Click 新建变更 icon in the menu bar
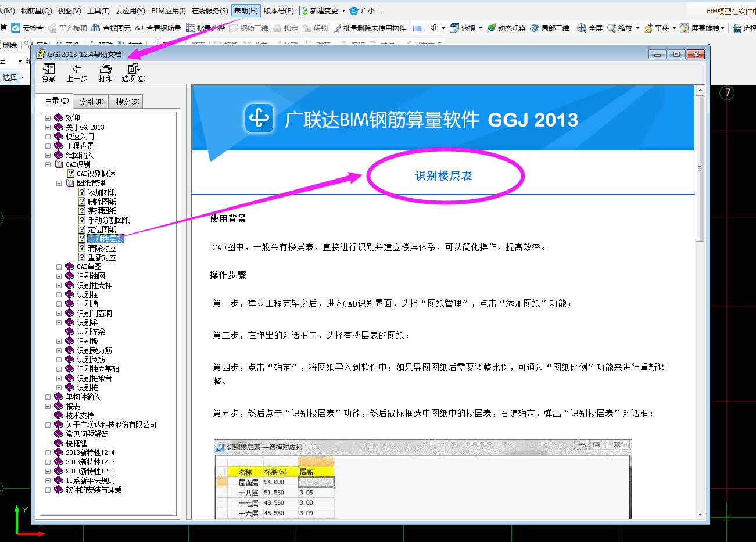The image size is (756, 542). click(303, 10)
